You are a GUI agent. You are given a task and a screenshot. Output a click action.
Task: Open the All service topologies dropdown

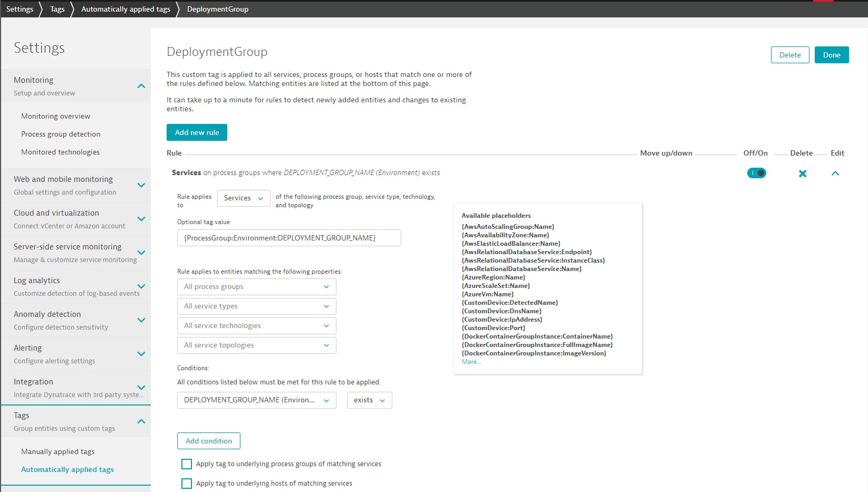pyautogui.click(x=257, y=345)
